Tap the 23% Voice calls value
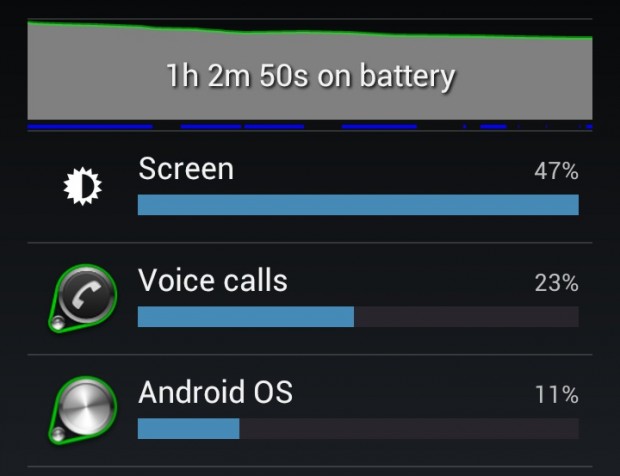 [x=556, y=283]
